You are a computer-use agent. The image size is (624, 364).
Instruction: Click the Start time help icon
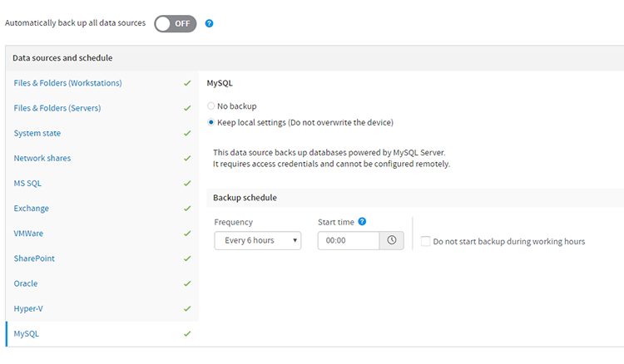(362, 222)
